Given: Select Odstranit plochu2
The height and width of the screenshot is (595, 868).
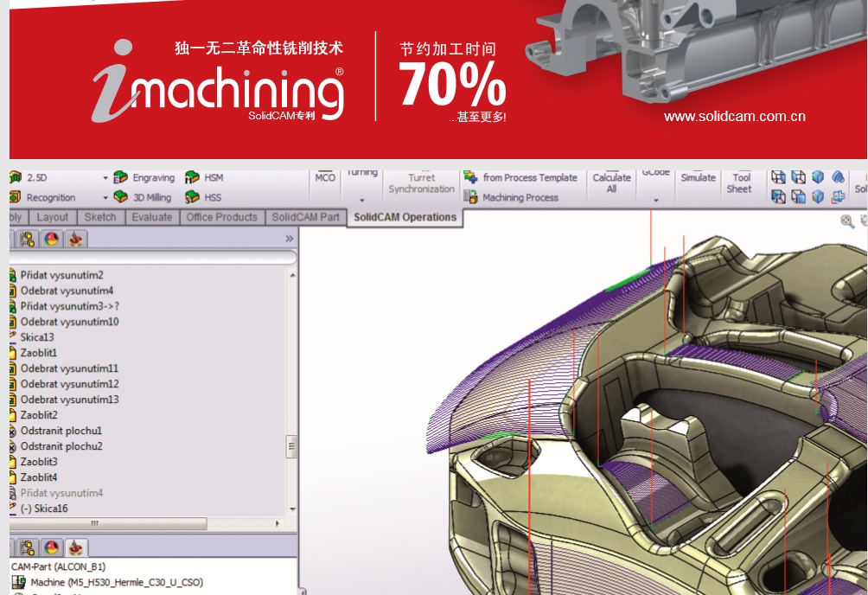Looking at the screenshot, I should tap(61, 446).
